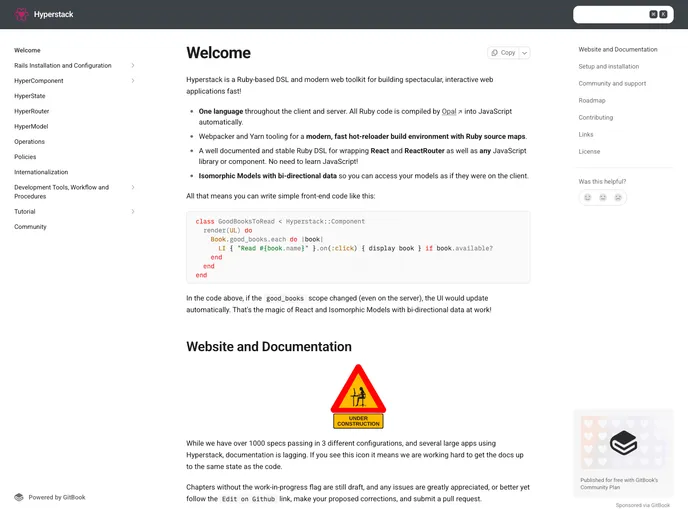This screenshot has height=512, width=688.
Task: Jump to Contributing section
Action: pyautogui.click(x=596, y=118)
